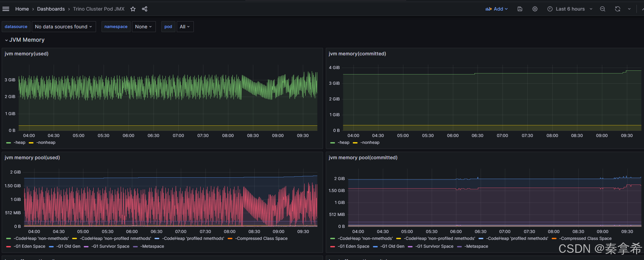
Task: Open jvm memory(committed) panel title menu
Action: [357, 54]
